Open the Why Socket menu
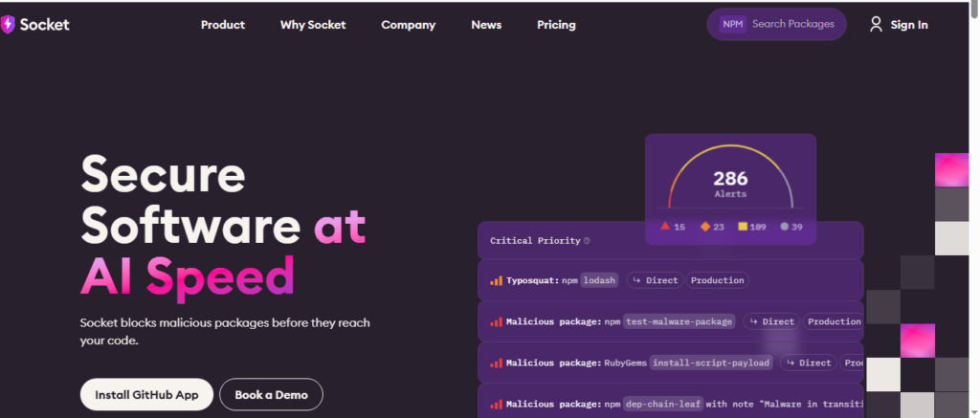980x418 pixels. pyautogui.click(x=313, y=25)
